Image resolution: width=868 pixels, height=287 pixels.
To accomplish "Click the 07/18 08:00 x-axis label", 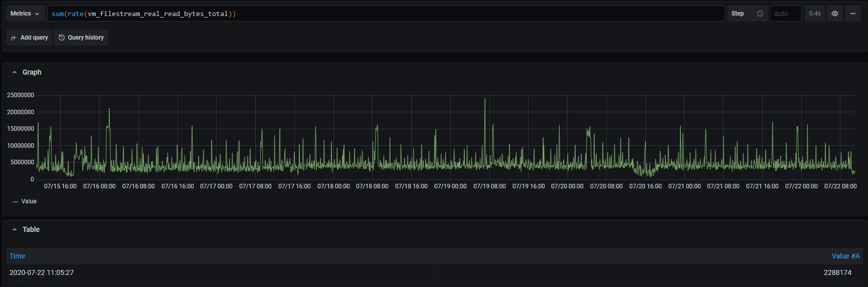I will [x=372, y=186].
